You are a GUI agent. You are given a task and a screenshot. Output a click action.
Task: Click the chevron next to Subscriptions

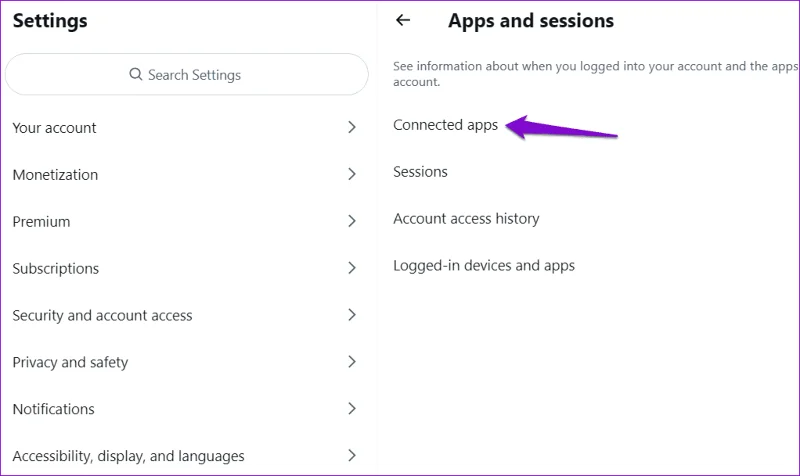[x=352, y=268]
